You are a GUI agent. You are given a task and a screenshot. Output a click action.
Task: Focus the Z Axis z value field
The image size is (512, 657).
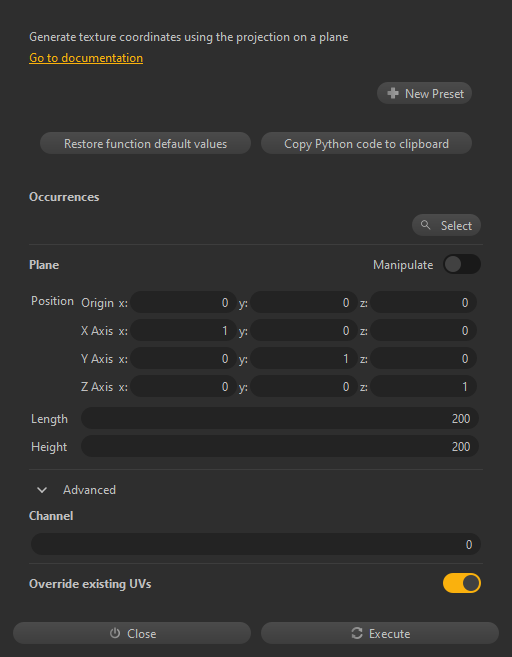423,386
